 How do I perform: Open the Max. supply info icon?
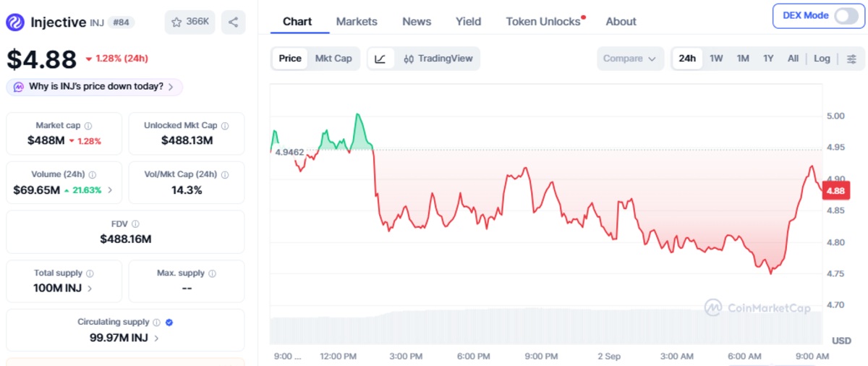(x=212, y=273)
